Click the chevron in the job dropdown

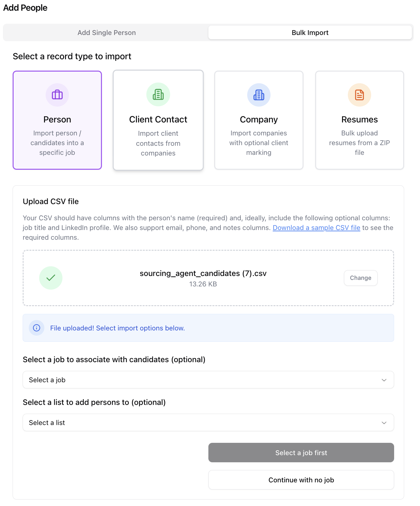pyautogui.click(x=384, y=380)
